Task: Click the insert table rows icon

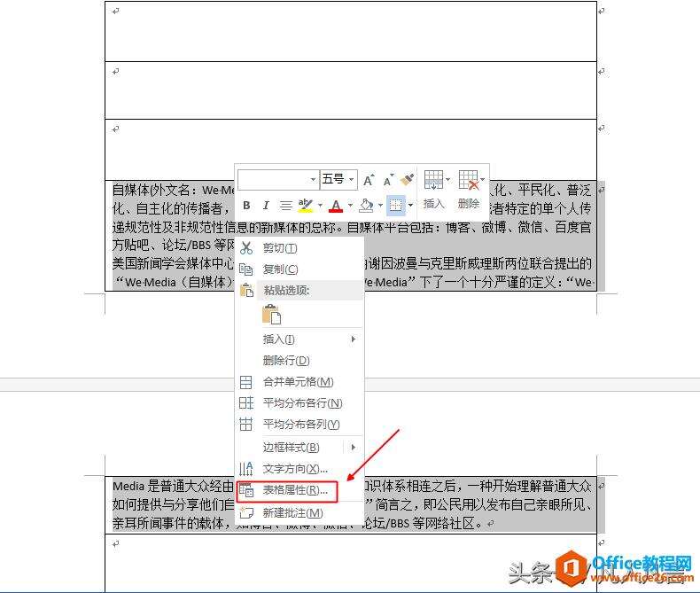Action: (433, 180)
